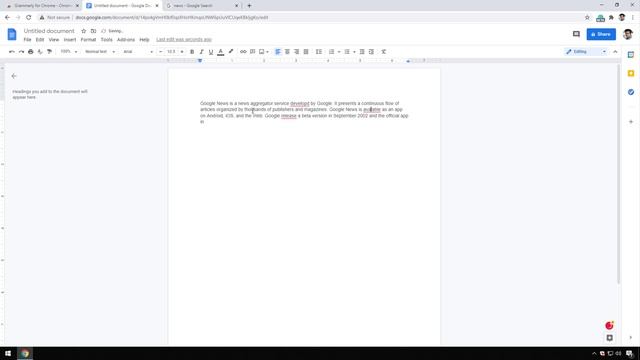Open Tasks in the side panel
This screenshot has height=360, width=640.
coord(631,92)
